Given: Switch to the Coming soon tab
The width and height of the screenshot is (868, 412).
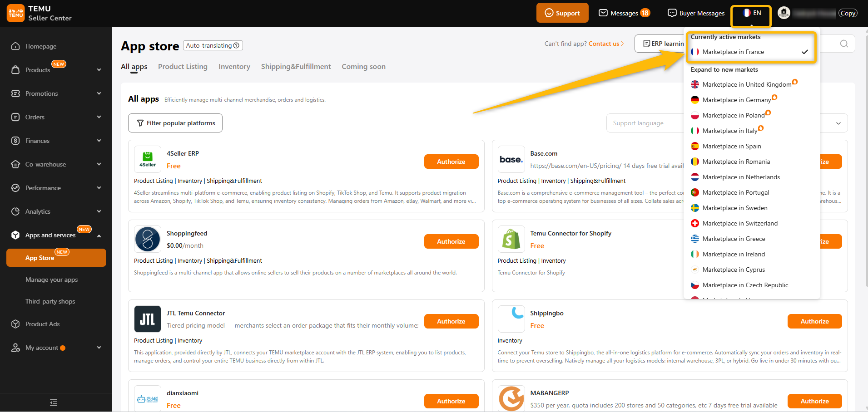Looking at the screenshot, I should tap(364, 67).
